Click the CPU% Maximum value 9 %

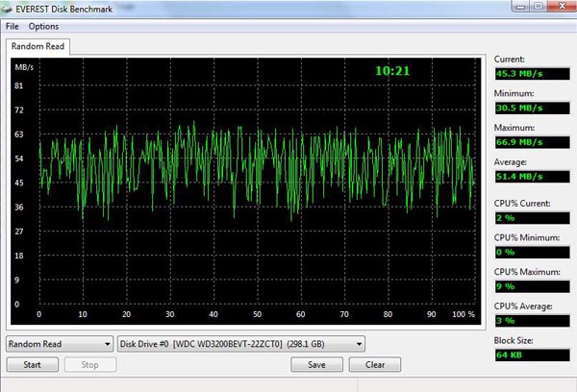(x=533, y=286)
